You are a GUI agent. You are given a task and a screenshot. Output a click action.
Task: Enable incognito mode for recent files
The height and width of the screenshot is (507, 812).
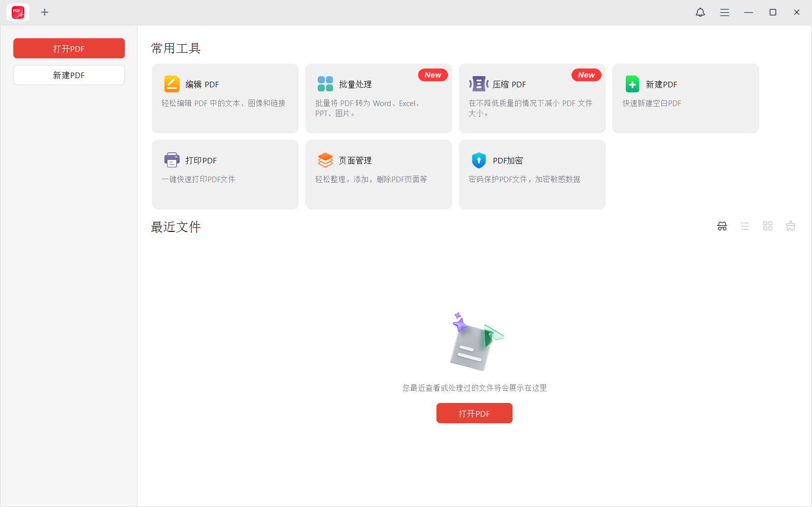click(721, 226)
